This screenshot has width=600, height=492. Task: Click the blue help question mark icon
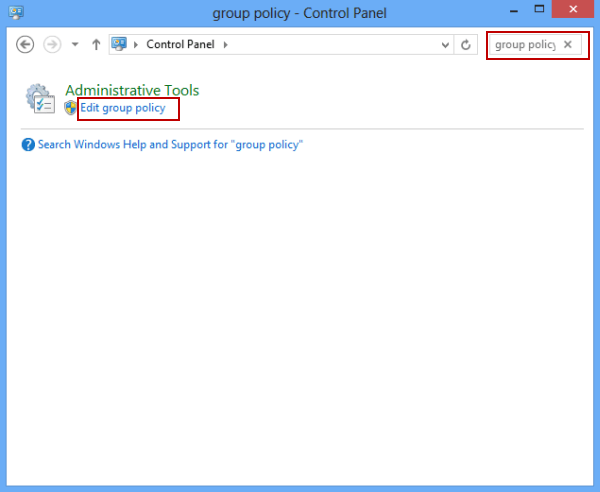(28, 145)
